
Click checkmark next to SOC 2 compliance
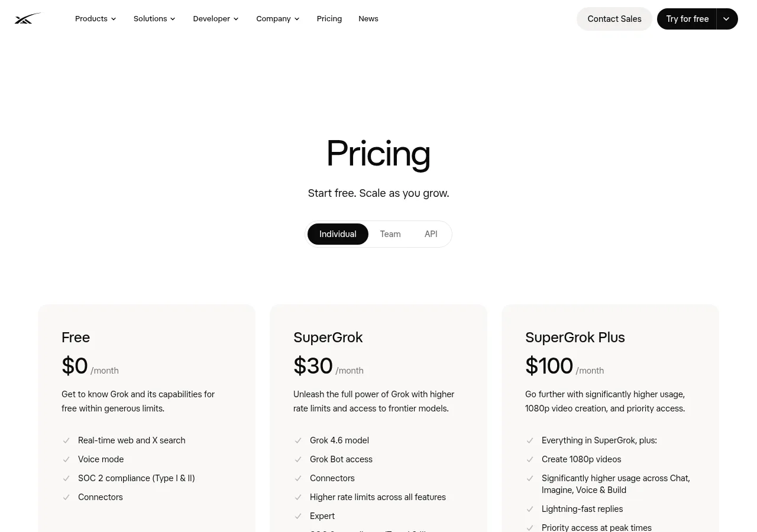tap(66, 478)
